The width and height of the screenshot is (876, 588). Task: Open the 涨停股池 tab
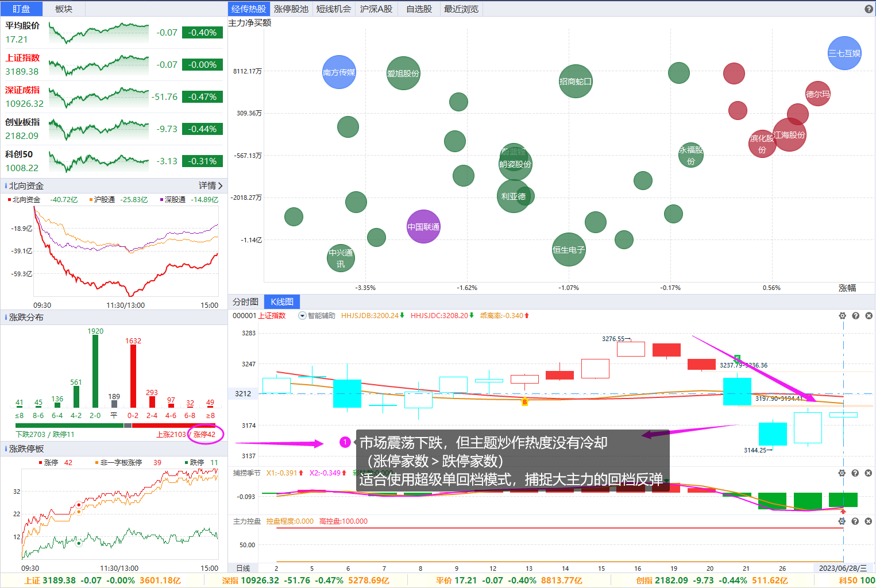(291, 9)
